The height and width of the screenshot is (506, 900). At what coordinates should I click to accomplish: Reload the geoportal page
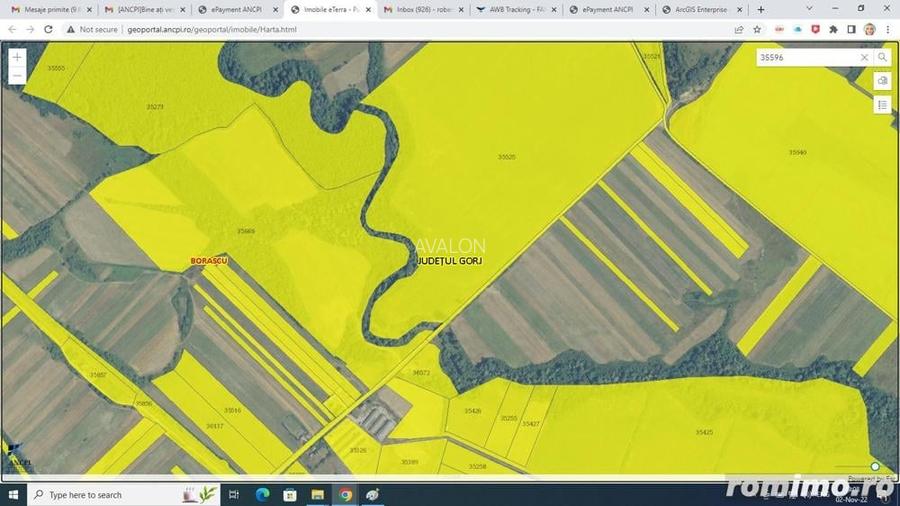click(x=48, y=29)
